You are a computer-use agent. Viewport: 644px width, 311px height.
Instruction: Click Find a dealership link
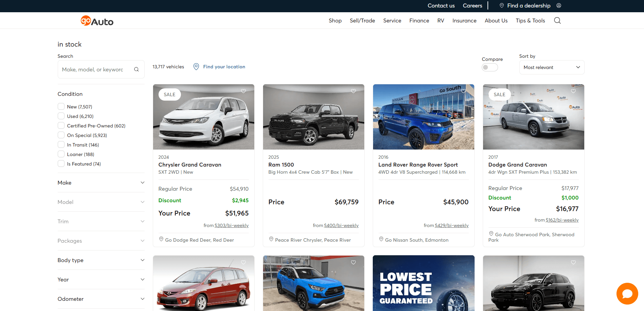529,5
